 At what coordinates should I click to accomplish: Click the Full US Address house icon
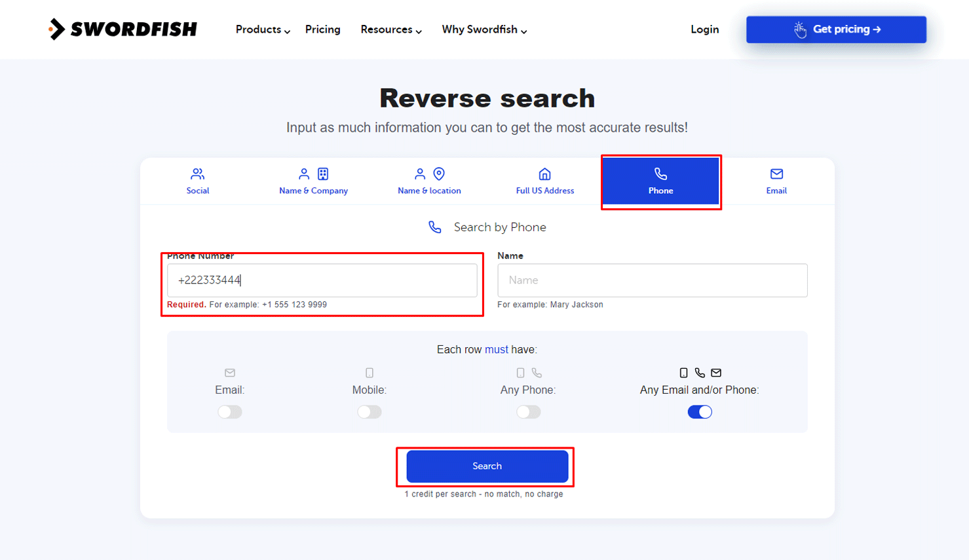click(x=544, y=174)
